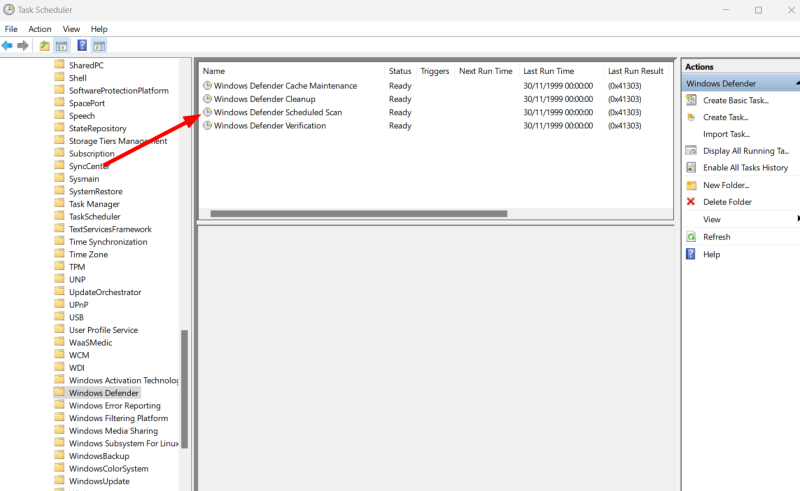Click the Display All Running Tasks icon
This screenshot has height=491, width=800.
(x=691, y=151)
